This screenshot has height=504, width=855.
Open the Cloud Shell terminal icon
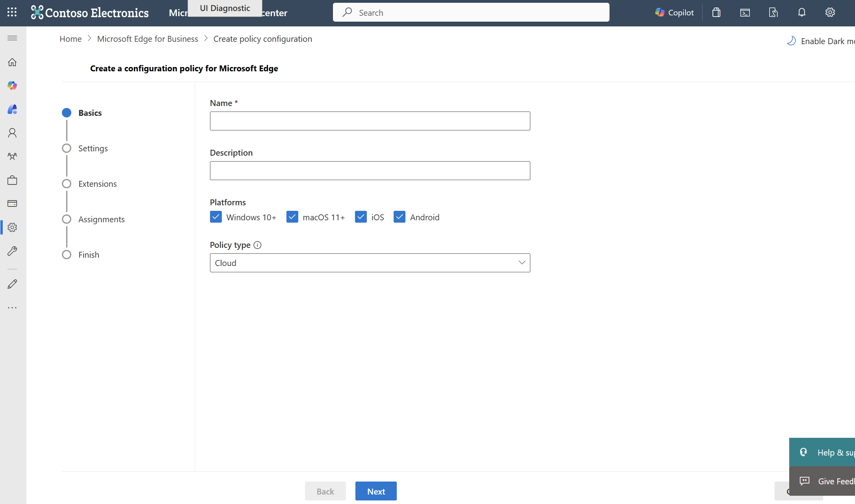pos(745,13)
